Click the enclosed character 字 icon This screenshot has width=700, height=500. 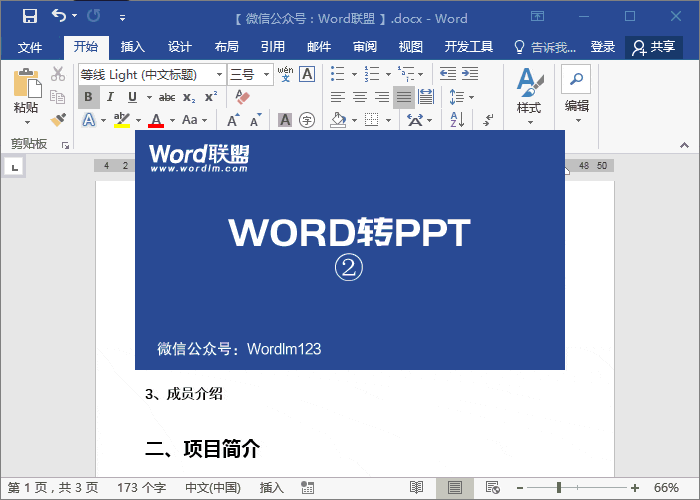pos(307,120)
